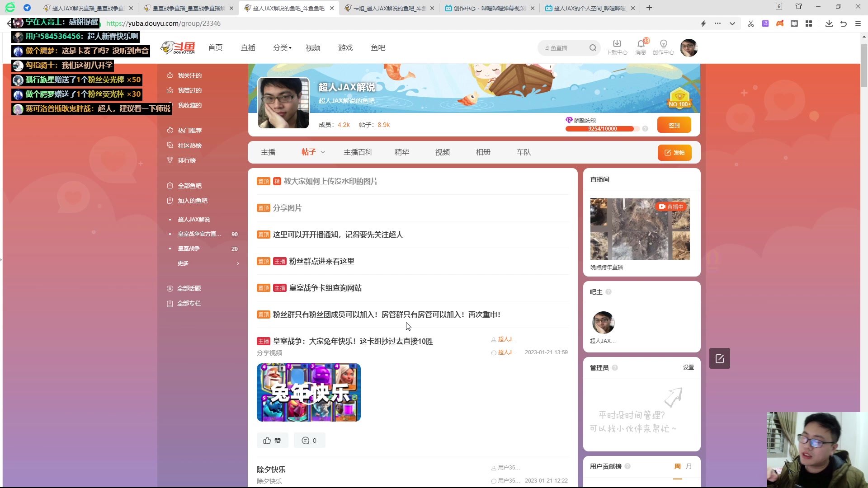Expand the 帖子 tab dropdown arrow
This screenshot has width=868, height=488.
323,153
